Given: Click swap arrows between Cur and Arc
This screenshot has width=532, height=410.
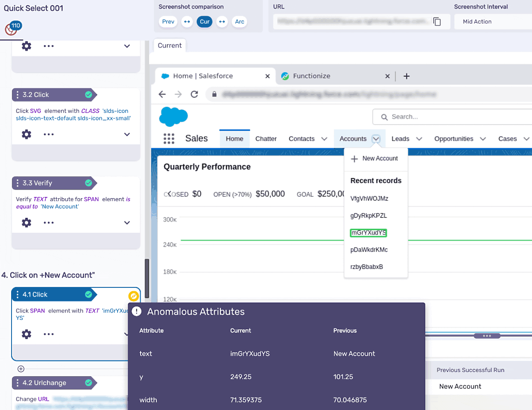Looking at the screenshot, I should tap(222, 22).
